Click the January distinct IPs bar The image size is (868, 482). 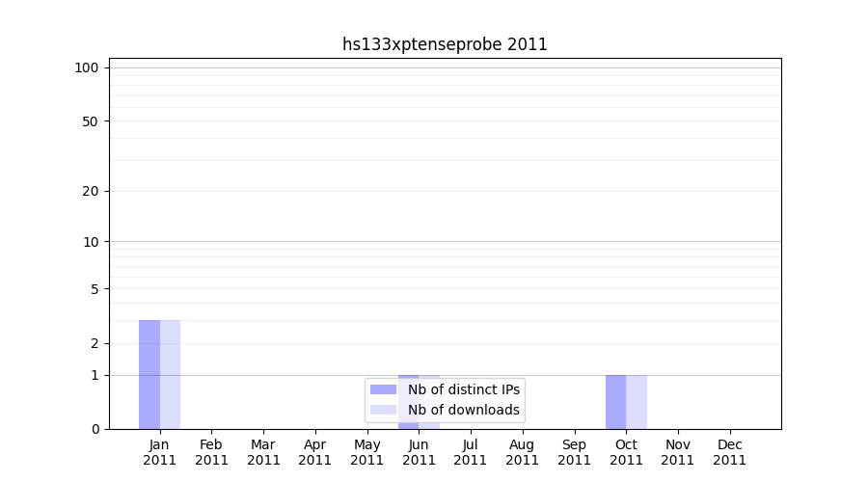click(149, 374)
